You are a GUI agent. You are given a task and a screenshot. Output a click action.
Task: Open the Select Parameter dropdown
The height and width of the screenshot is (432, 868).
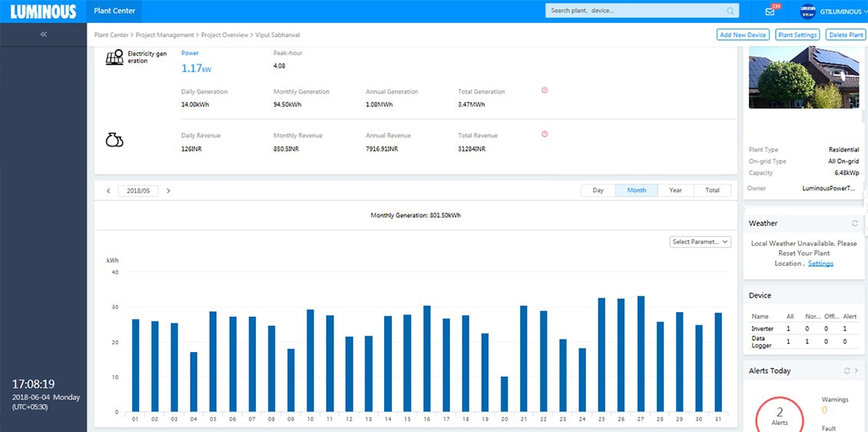point(700,241)
